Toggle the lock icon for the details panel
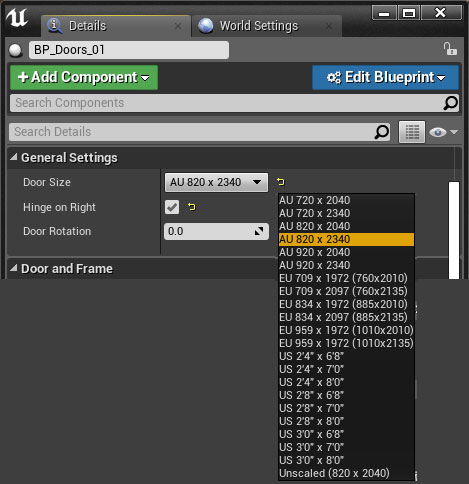Screen dimensions: 469x484 [450, 49]
